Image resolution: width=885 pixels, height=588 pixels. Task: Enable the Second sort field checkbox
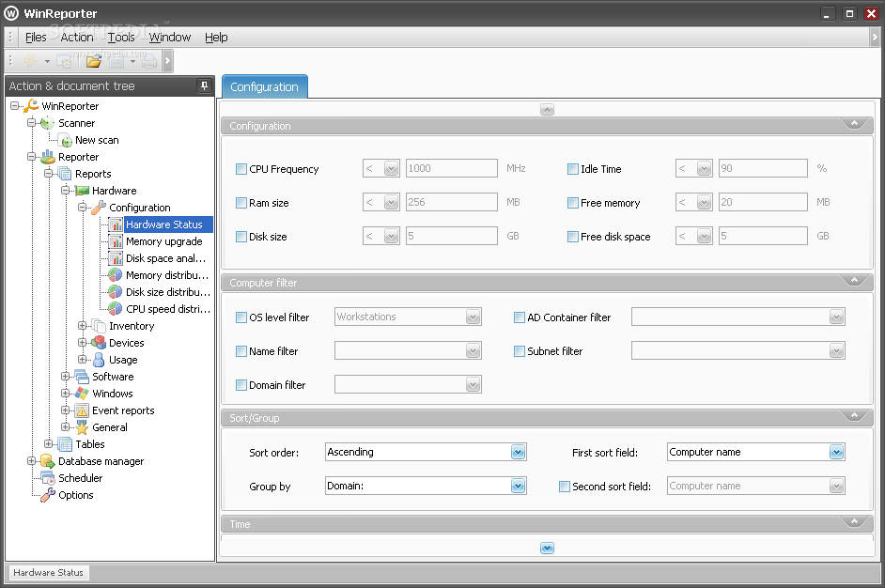pyautogui.click(x=565, y=486)
